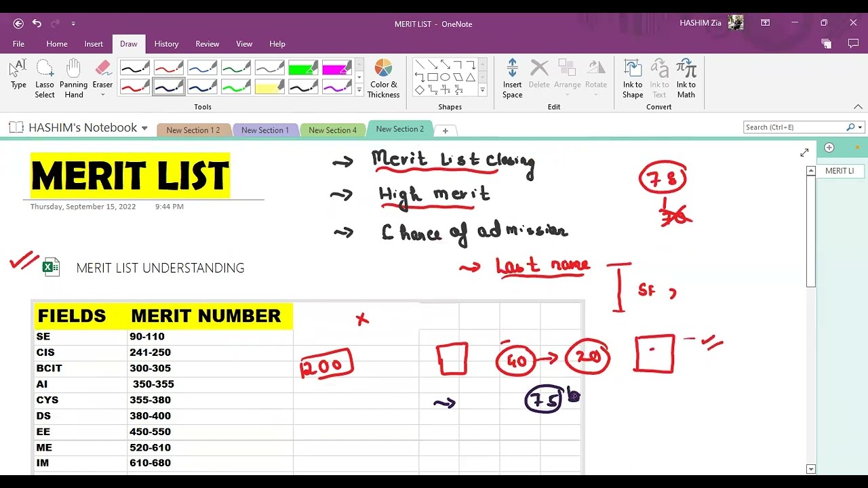Open the Excel spreadsheet file icon
Image resolution: width=868 pixels, height=488 pixels.
pos(51,267)
